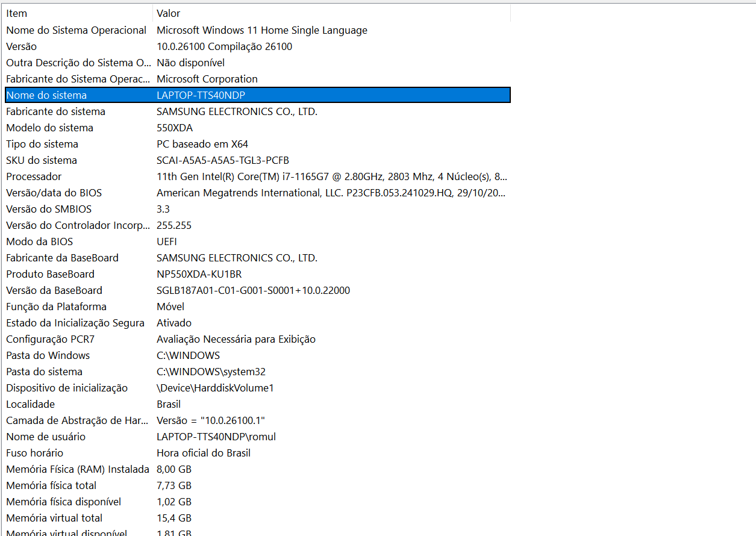Click "Avaliação Necessária para Exibição" value
This screenshot has height=536, width=756.
[236, 339]
